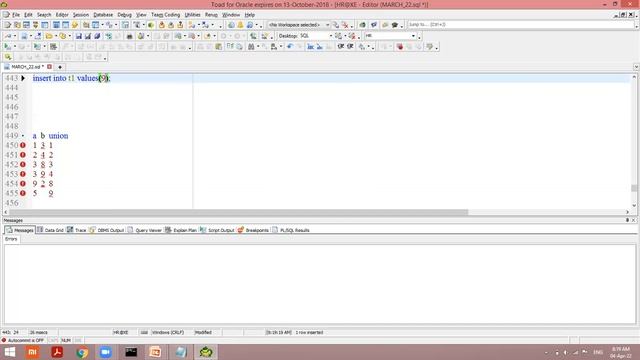Open a new editor tab with the plus button
The height and width of the screenshot is (360, 640).
coord(60,67)
